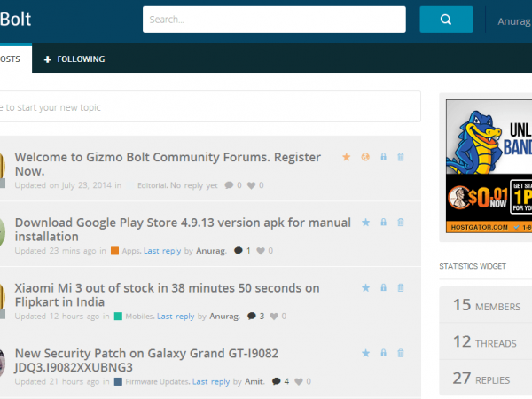Screen dimensions: 532x399
Task: Click the 27 Replies statistic
Action: click(486, 379)
